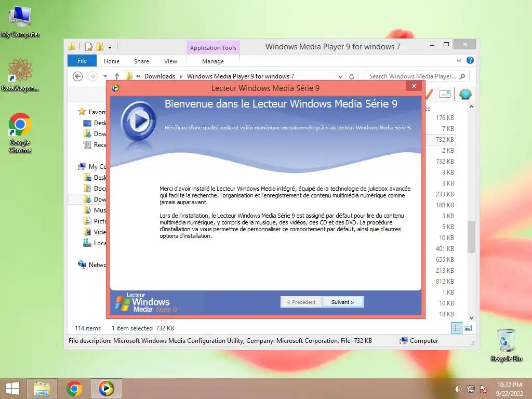Click the search magnifier icon
Image resolution: width=532 pixels, height=399 pixels.
462,76
